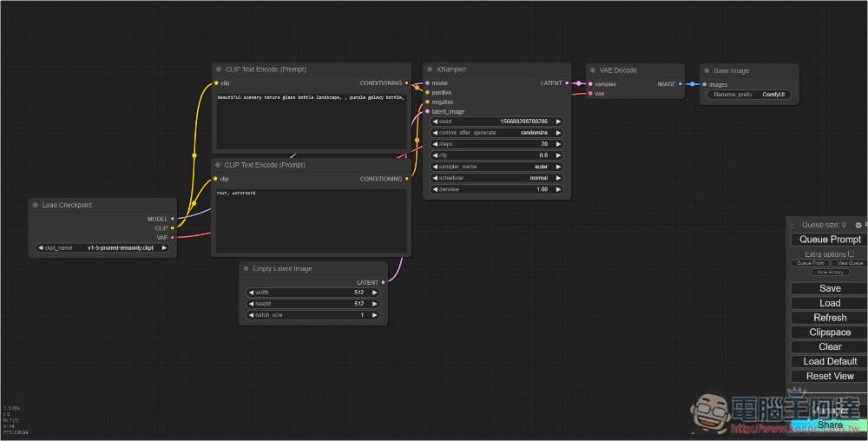Click the Save Image node collapse dot
The width and height of the screenshot is (868, 441).
point(707,71)
